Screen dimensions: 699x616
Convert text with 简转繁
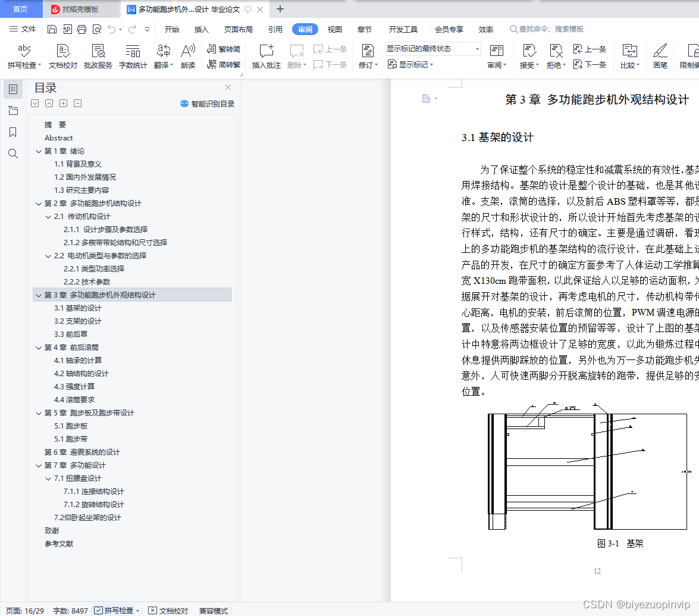(224, 65)
